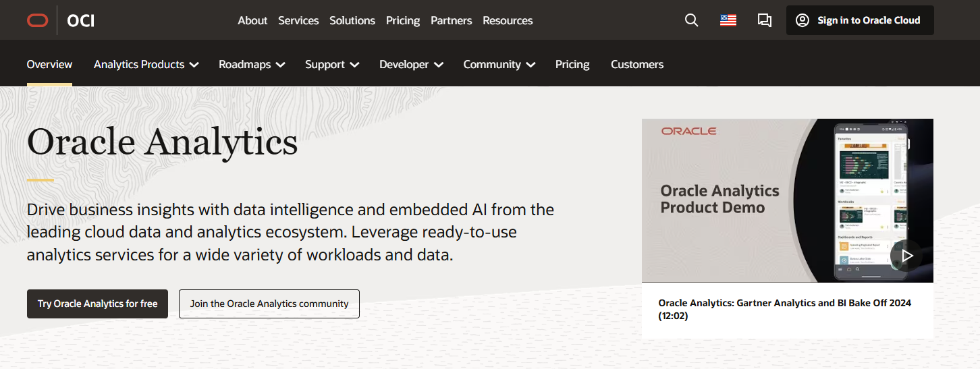Expand the Developer dropdown

pos(410,65)
